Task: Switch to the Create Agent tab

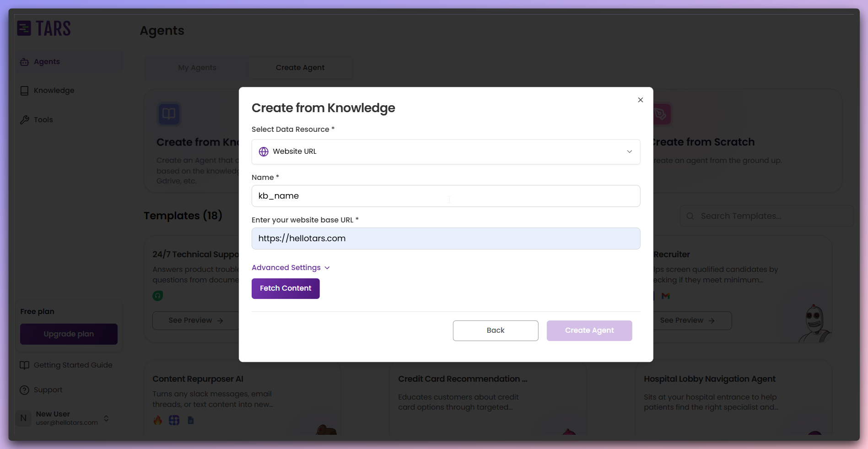Action: [x=300, y=68]
